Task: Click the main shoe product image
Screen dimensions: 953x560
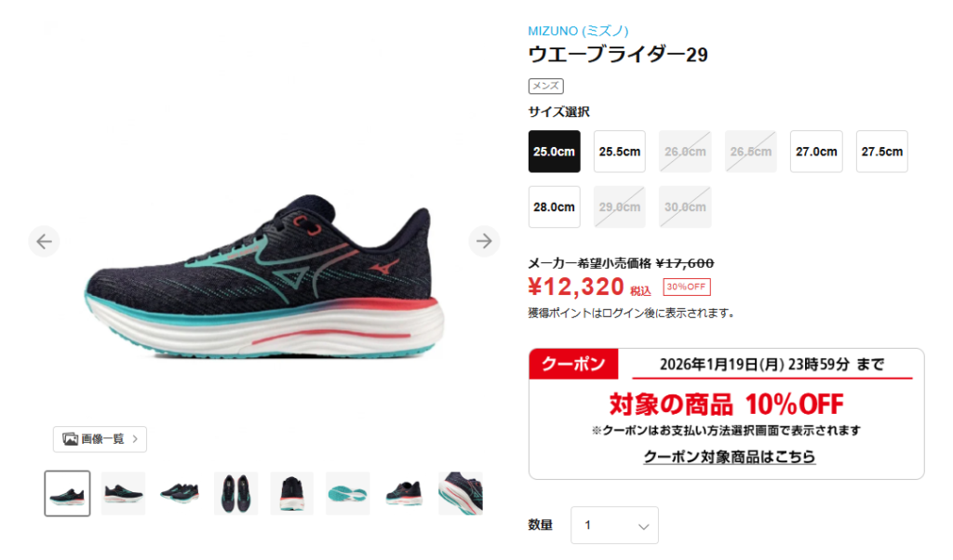Action: pos(263,276)
